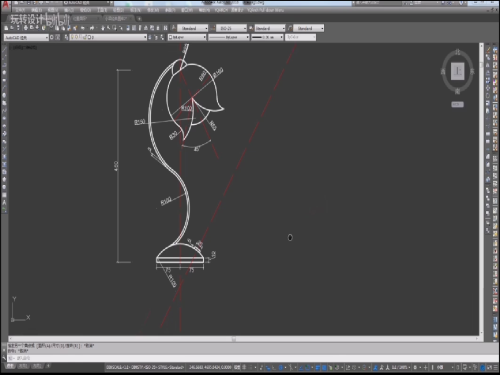Select the Text tool in the draw toolbar
Viewport: 500px width, 375px height.
[4, 202]
